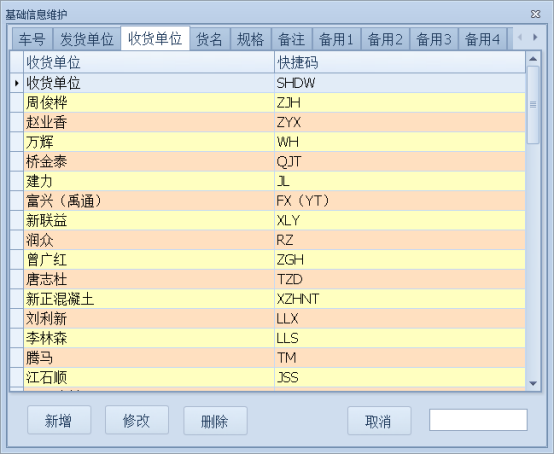
Task: Select the 备用1 tab
Action: (x=336, y=39)
